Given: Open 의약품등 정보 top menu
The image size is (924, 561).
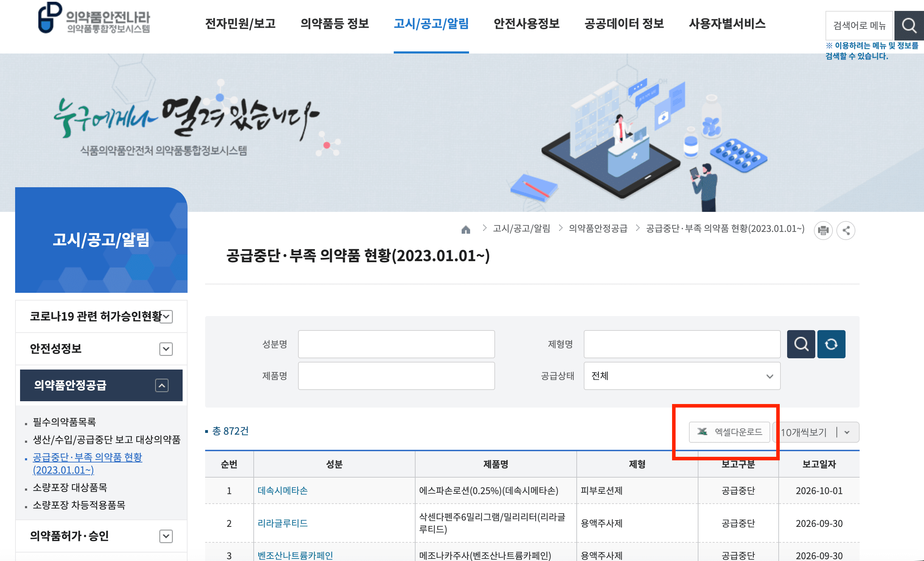Looking at the screenshot, I should point(335,24).
